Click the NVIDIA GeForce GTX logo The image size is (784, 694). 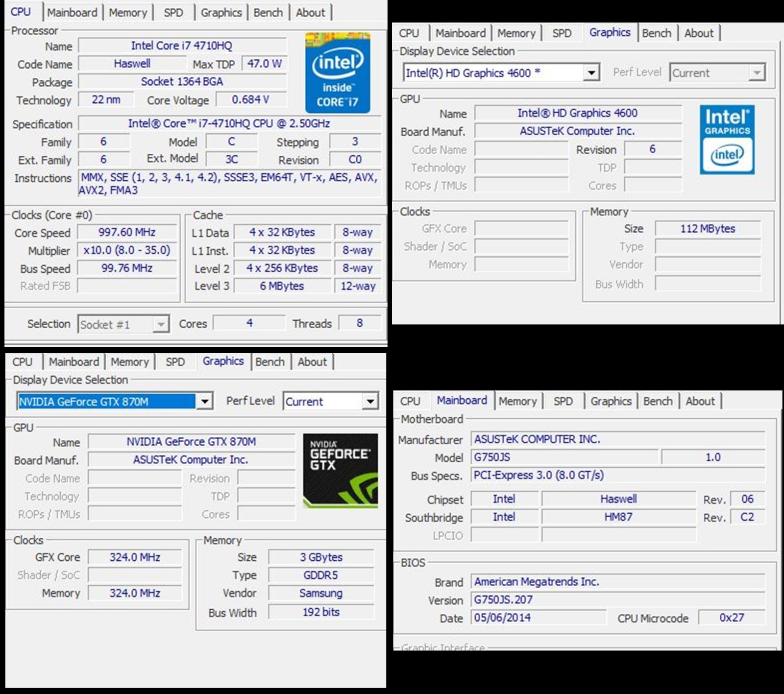tap(341, 471)
